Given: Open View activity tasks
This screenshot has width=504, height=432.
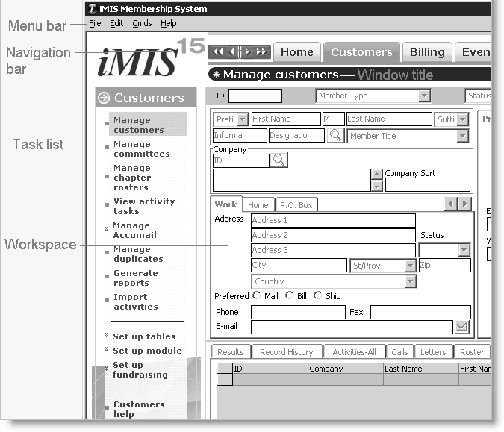Looking at the screenshot, I should [x=144, y=206].
